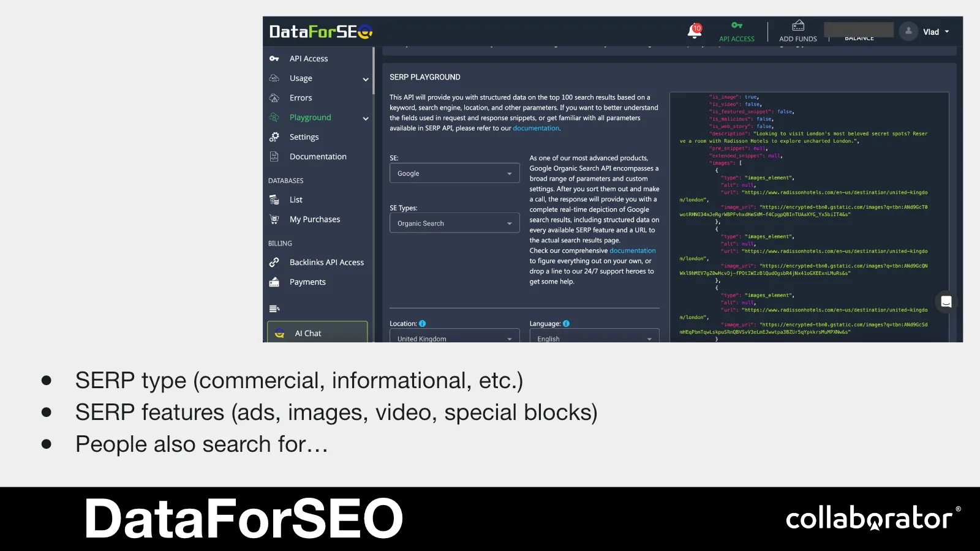This screenshot has width=980, height=551.
Task: Click the Backlinks API Access link icon
Action: tap(274, 262)
